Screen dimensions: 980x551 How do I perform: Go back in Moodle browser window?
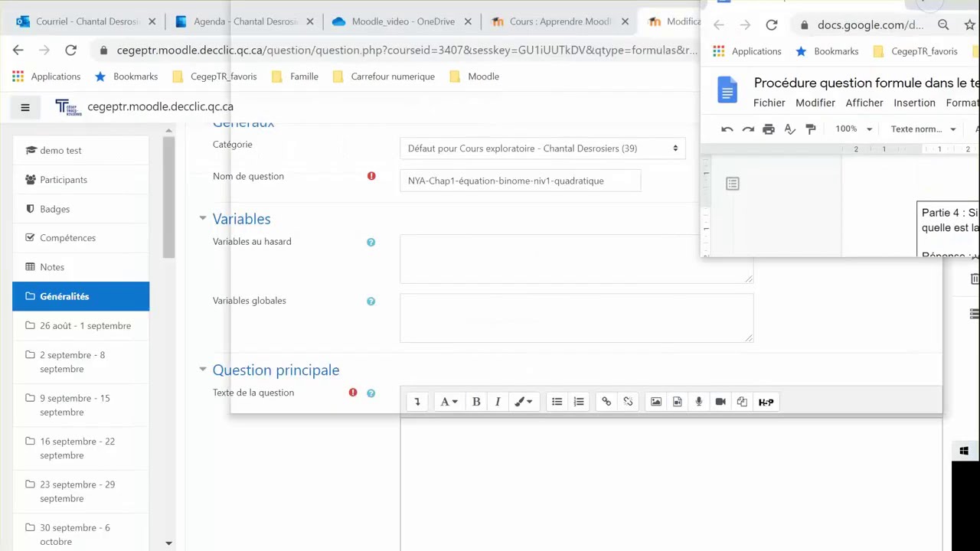(x=18, y=51)
